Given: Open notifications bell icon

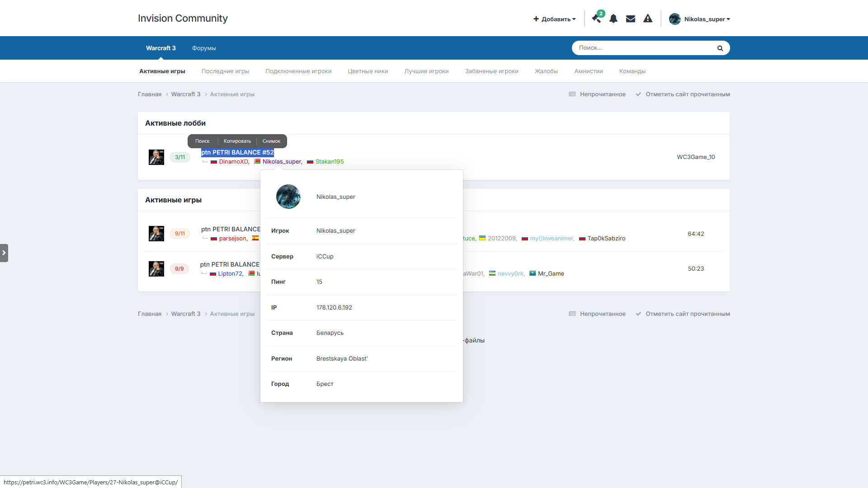Looking at the screenshot, I should pos(613,19).
